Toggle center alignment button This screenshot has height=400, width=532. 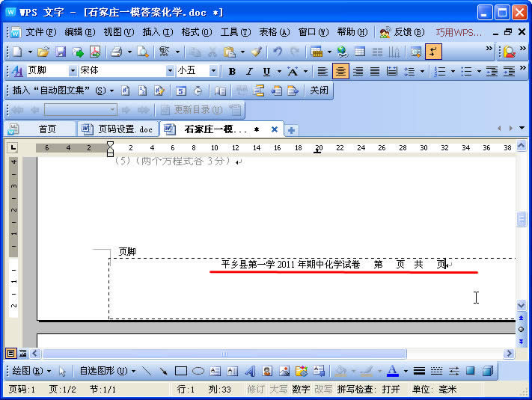click(x=340, y=71)
